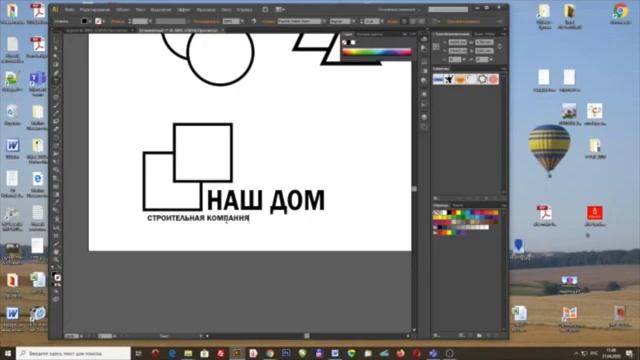Select the Pen tool

click(x=56, y=73)
